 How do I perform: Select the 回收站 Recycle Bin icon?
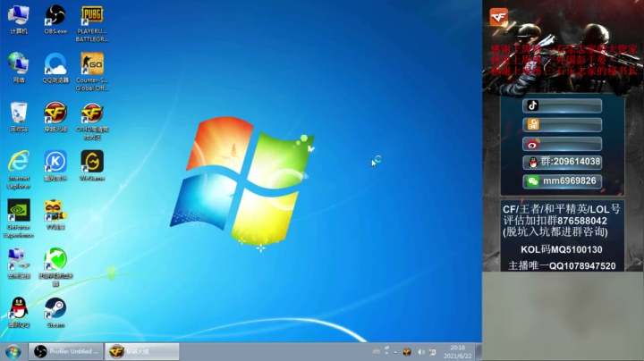(19, 117)
